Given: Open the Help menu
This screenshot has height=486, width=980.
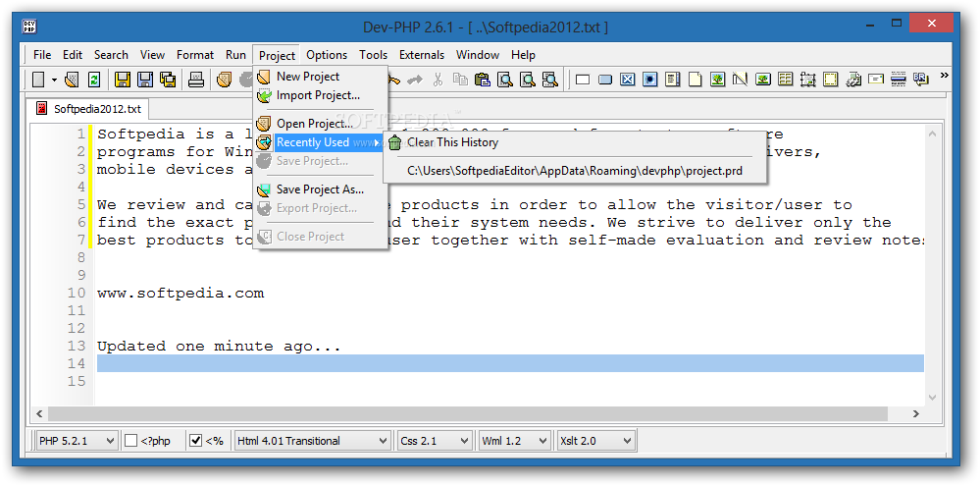Looking at the screenshot, I should (x=523, y=55).
